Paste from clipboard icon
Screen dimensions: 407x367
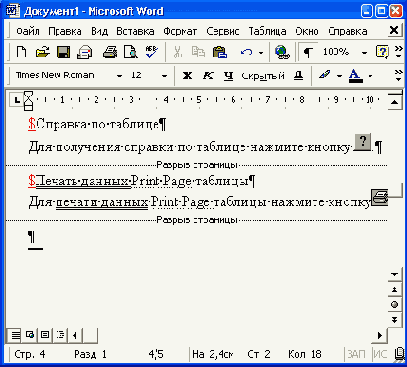[220, 52]
